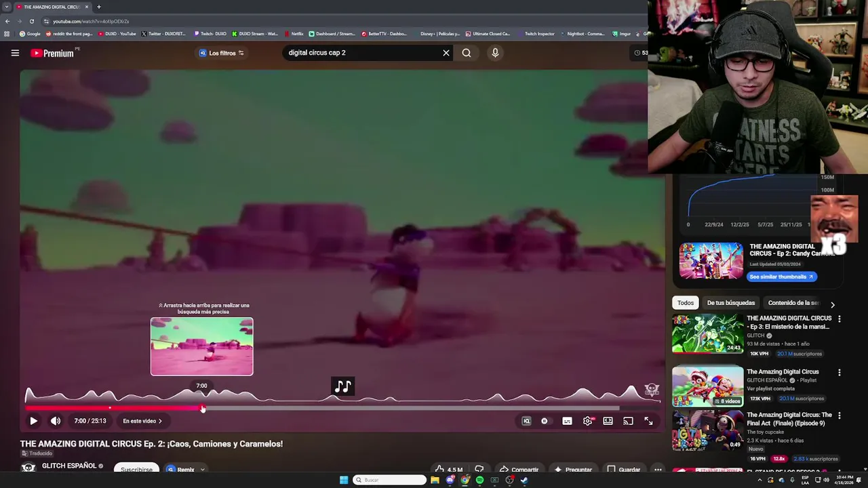Click 'See similar thumbnails' button
Image resolution: width=868 pixels, height=488 pixels.
coord(781,277)
